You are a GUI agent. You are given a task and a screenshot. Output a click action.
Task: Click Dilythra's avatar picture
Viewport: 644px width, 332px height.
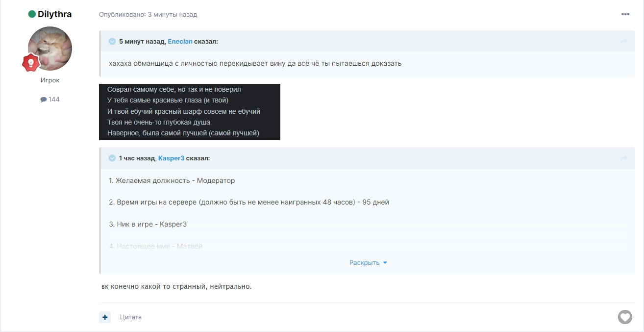pos(50,49)
